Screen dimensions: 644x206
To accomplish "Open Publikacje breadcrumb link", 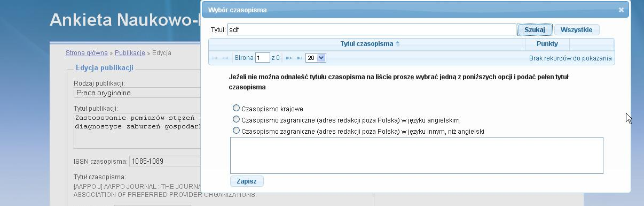I will (x=130, y=53).
